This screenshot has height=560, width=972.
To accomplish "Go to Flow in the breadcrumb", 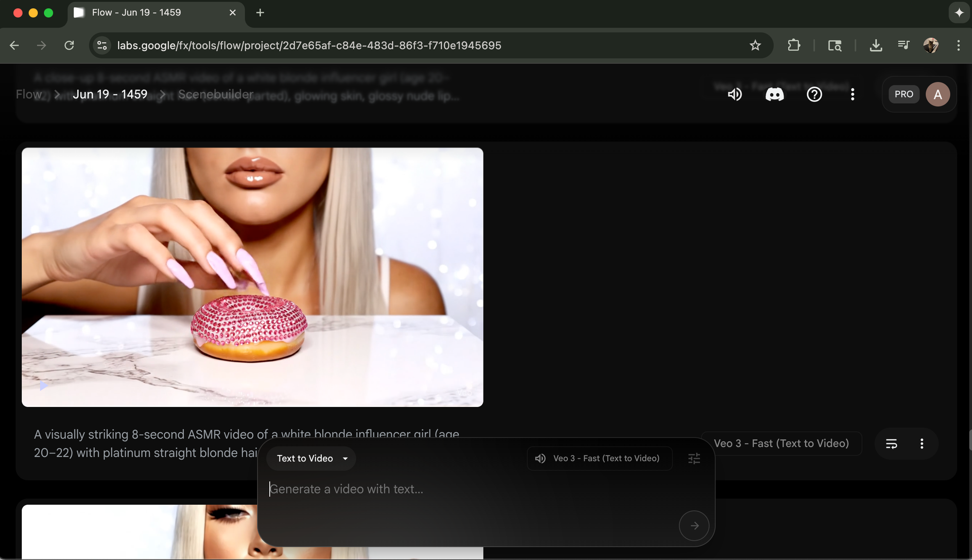I will 29,94.
